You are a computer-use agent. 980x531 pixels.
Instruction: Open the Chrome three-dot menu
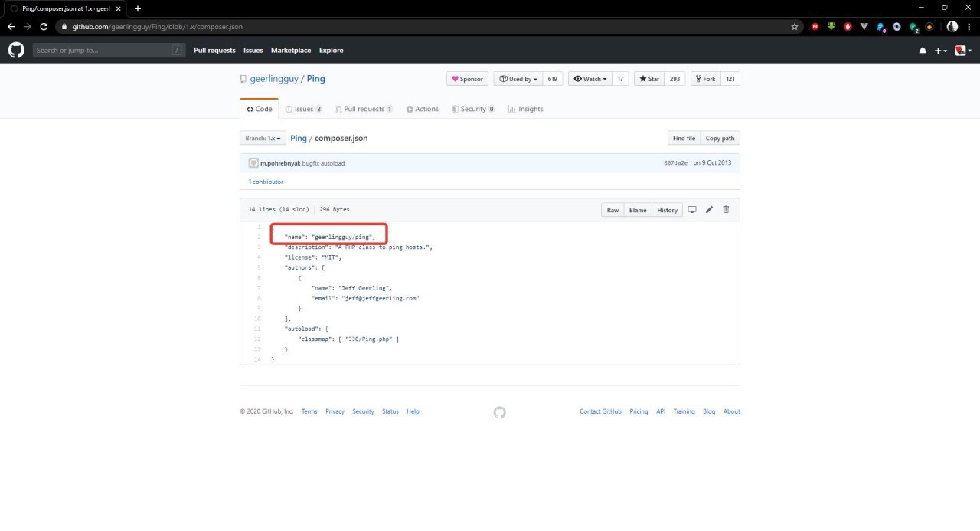point(969,26)
